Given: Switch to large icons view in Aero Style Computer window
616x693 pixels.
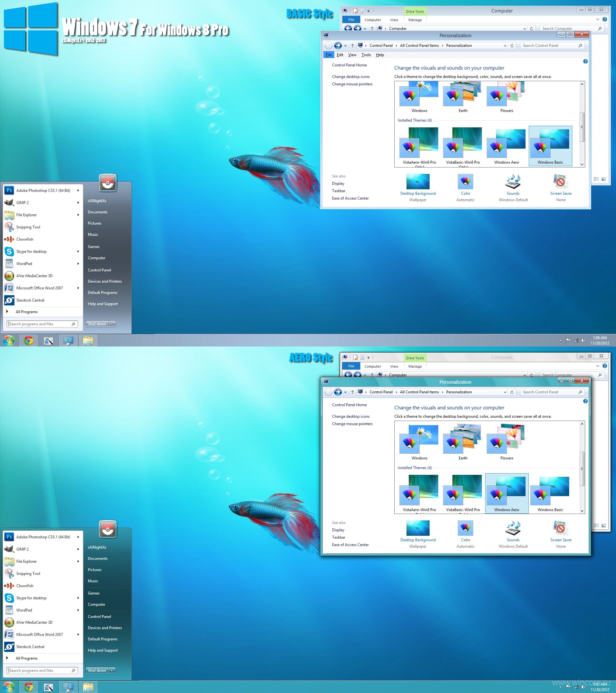Looking at the screenshot, I should click(x=603, y=526).
